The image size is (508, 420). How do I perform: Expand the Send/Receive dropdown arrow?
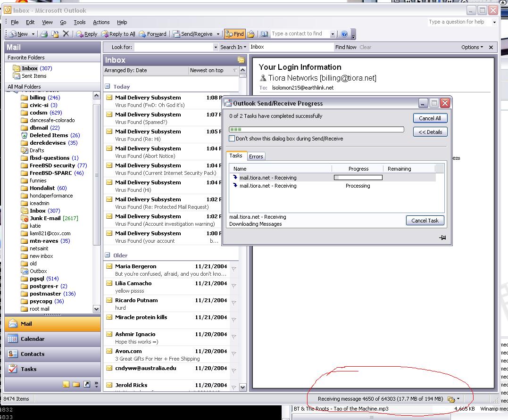[218, 34]
